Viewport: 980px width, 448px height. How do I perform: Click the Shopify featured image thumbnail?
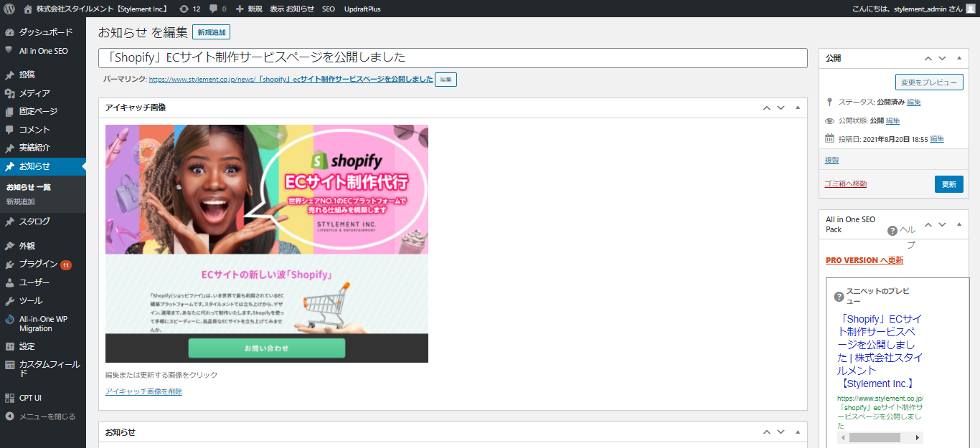coord(267,244)
